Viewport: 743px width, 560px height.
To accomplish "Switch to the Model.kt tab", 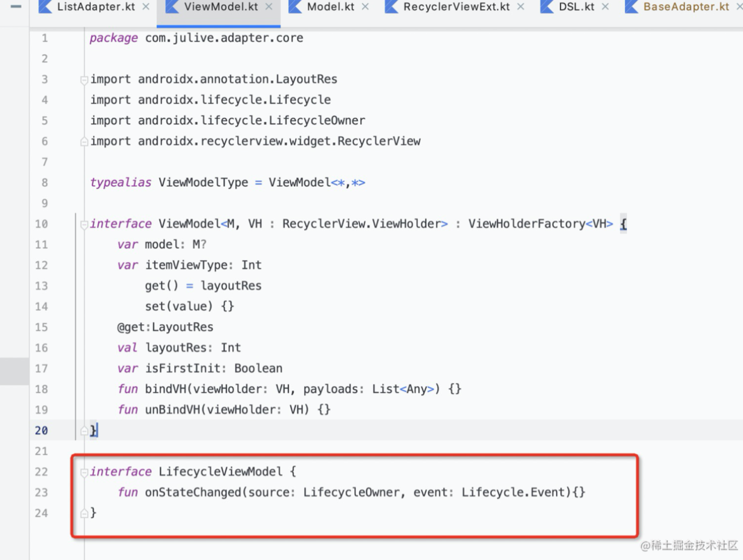I will pyautogui.click(x=333, y=7).
